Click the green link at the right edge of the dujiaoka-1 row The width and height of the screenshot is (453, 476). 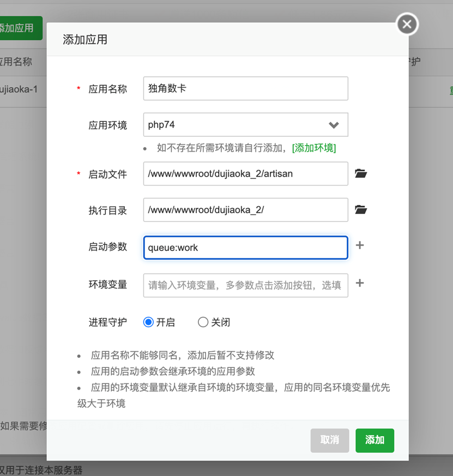(450, 89)
